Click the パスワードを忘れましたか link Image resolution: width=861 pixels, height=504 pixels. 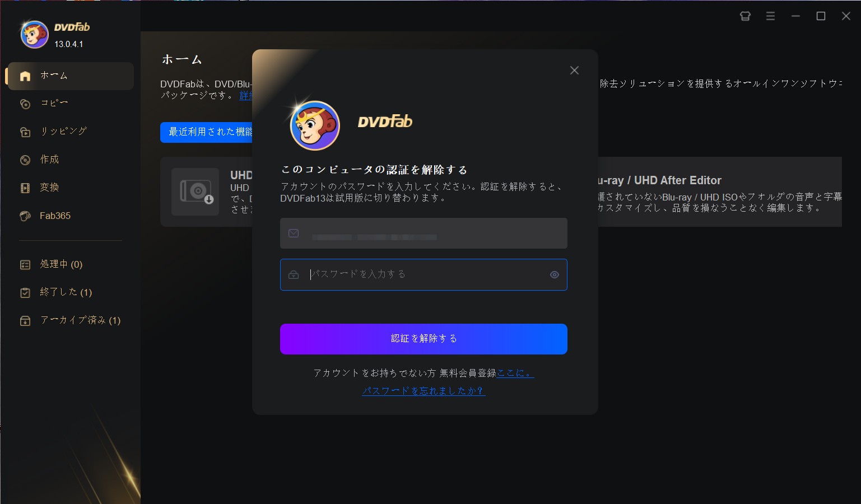(423, 391)
